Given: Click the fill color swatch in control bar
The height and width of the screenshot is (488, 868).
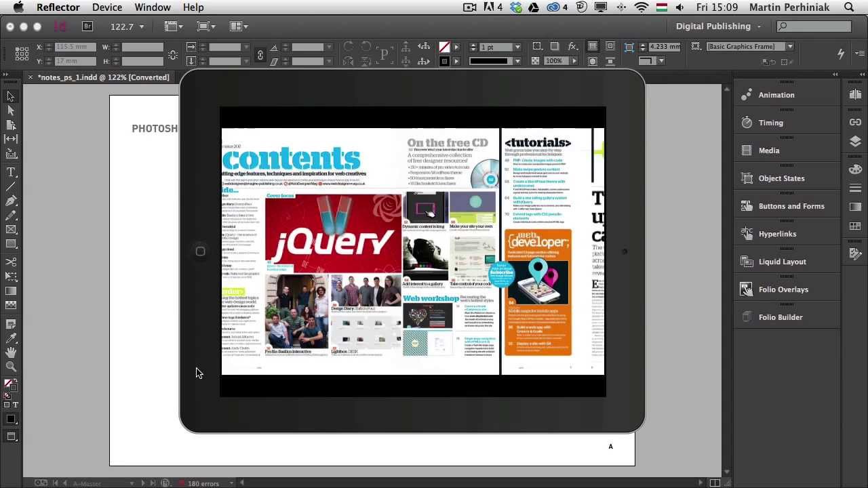Looking at the screenshot, I should click(x=444, y=47).
